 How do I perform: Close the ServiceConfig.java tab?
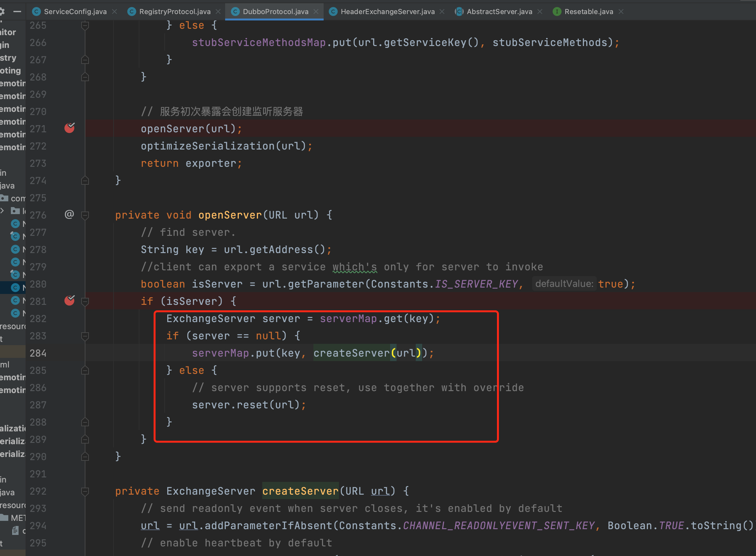pyautogui.click(x=114, y=12)
